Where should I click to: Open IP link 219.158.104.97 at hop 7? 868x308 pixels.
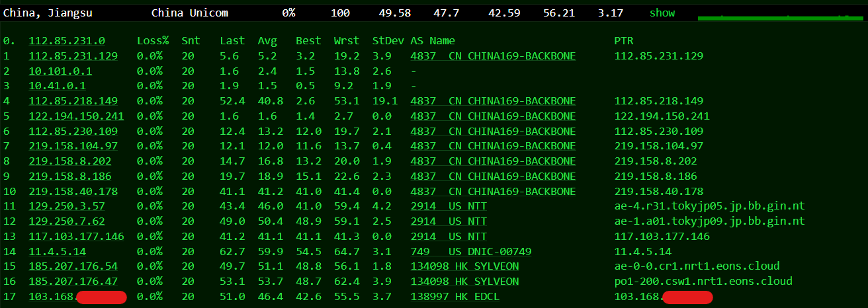(x=73, y=146)
